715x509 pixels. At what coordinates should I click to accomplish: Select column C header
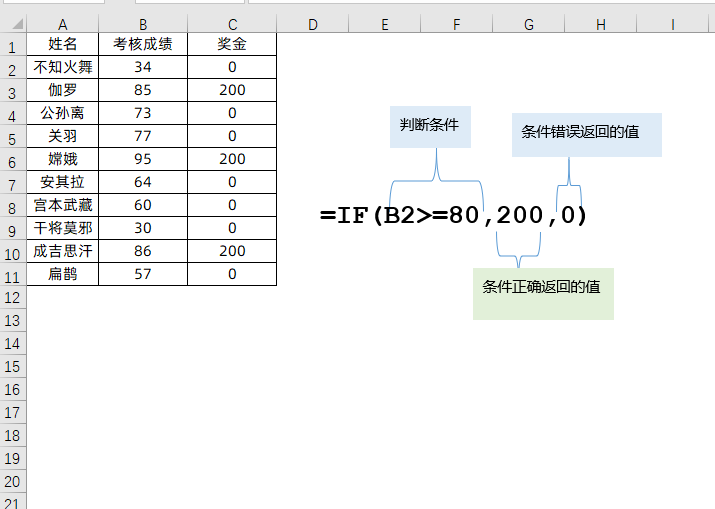tap(232, 24)
